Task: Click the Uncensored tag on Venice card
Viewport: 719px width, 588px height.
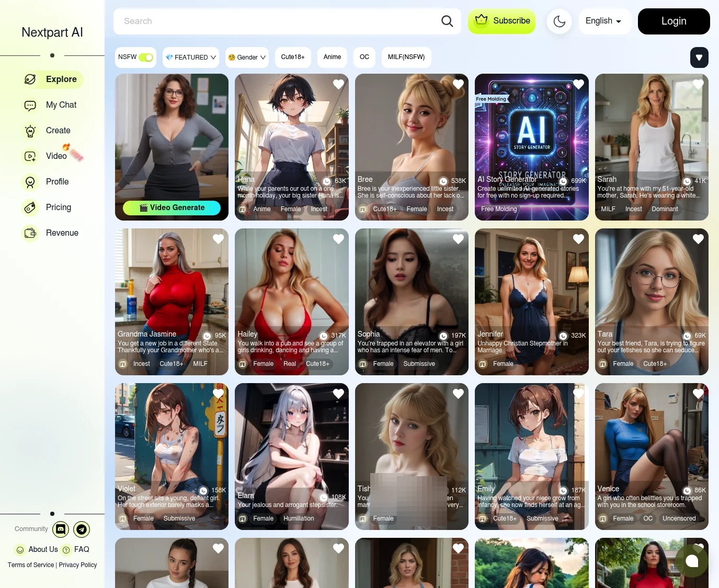Action: coord(679,518)
